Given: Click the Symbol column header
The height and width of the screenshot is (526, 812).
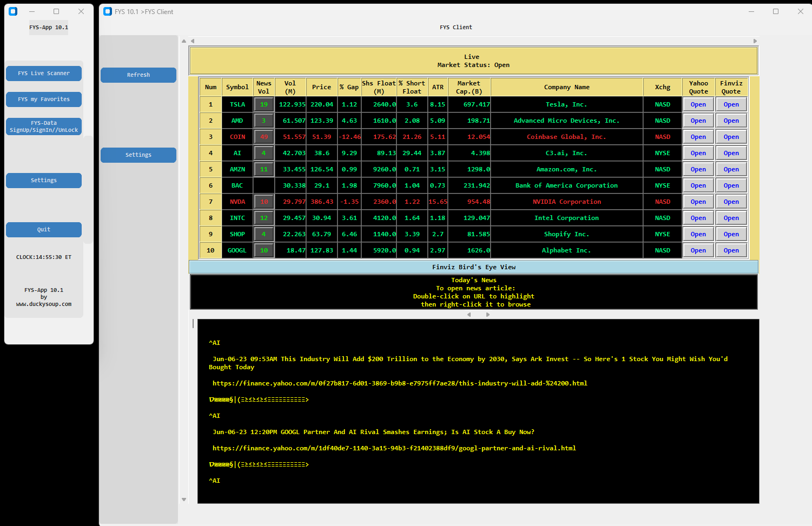Looking at the screenshot, I should pyautogui.click(x=237, y=87).
